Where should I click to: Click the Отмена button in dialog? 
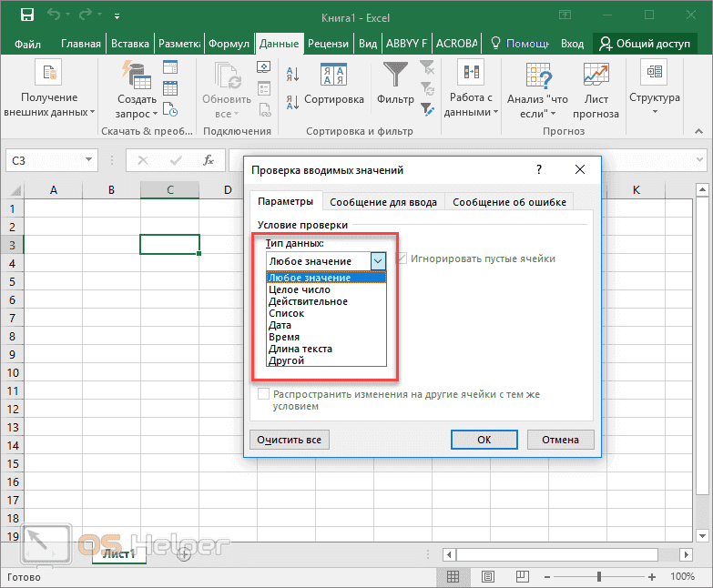[x=560, y=440]
